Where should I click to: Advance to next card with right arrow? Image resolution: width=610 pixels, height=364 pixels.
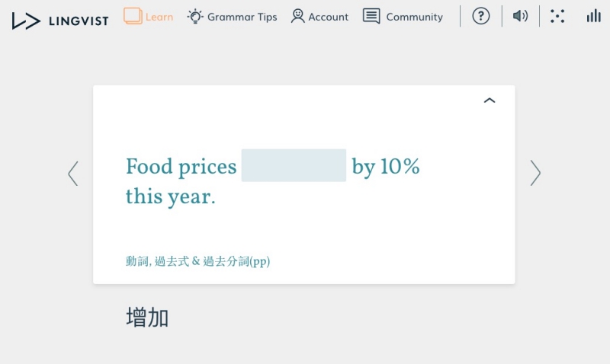click(x=535, y=173)
